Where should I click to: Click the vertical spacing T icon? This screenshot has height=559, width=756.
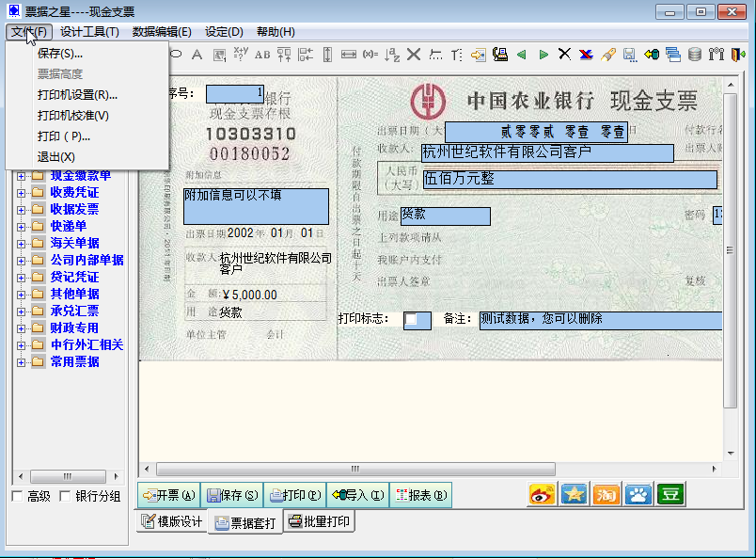click(457, 55)
